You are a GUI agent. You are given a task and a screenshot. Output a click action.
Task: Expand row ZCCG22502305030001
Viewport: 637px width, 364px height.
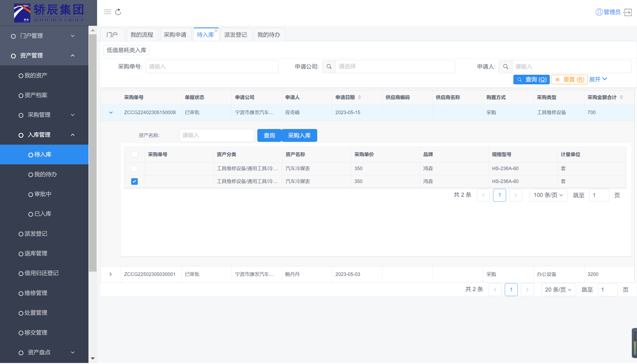point(111,274)
